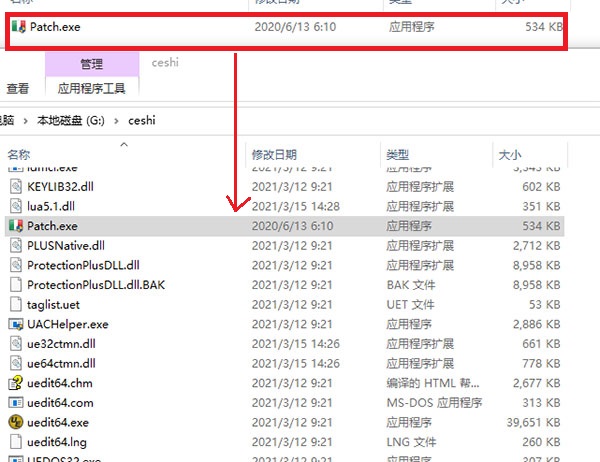Select the KEYLIB32.dll file icon

[16, 187]
